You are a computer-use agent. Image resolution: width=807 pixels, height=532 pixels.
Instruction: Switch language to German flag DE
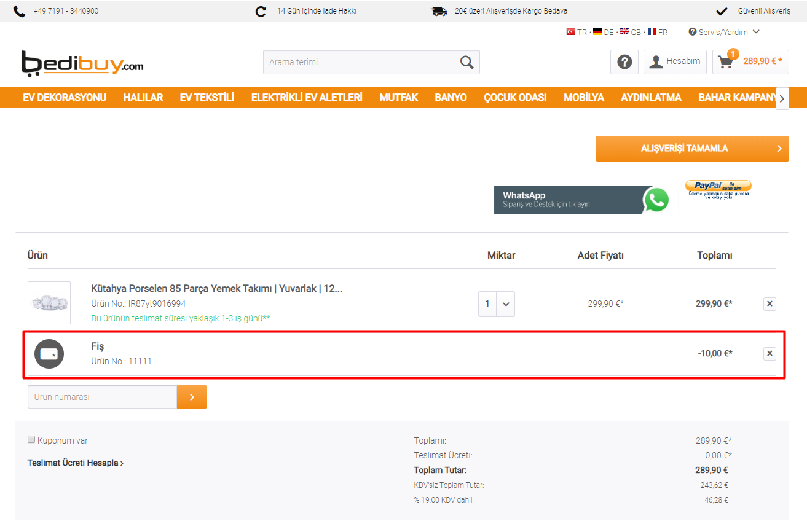pyautogui.click(x=602, y=32)
